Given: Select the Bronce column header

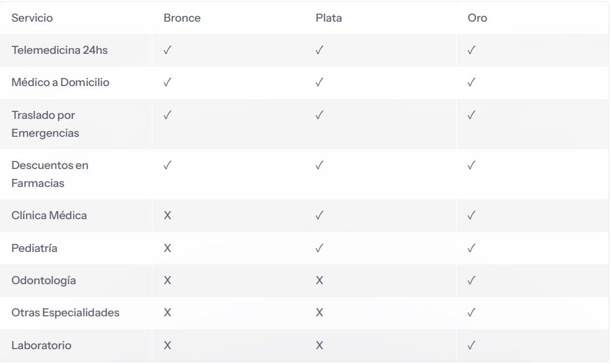Looking at the screenshot, I should click(x=182, y=18).
